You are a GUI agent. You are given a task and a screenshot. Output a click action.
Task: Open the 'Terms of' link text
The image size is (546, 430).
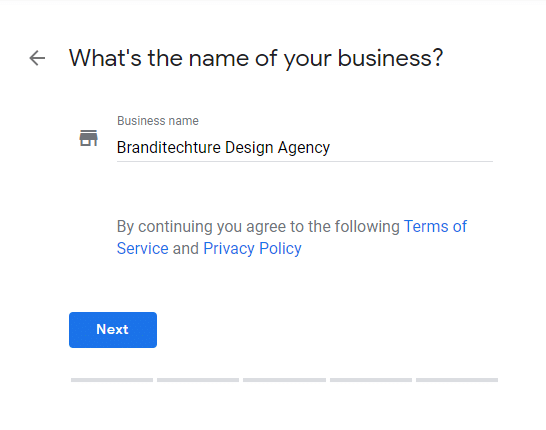435,226
